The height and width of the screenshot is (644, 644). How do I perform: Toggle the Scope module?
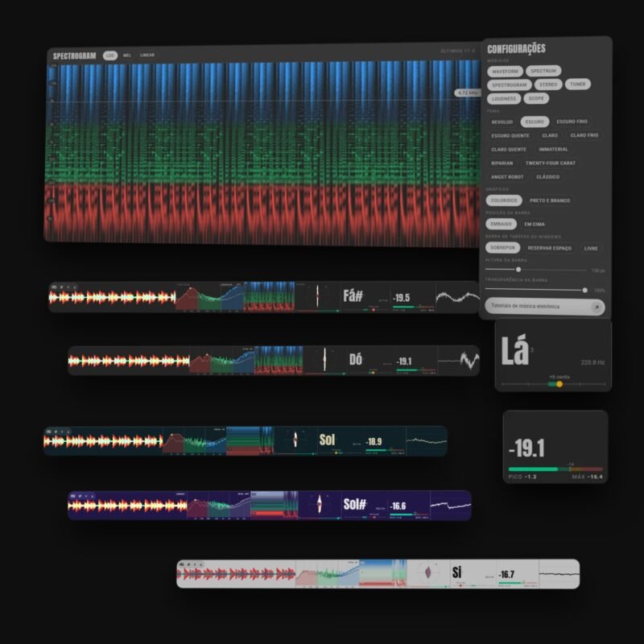tap(536, 98)
